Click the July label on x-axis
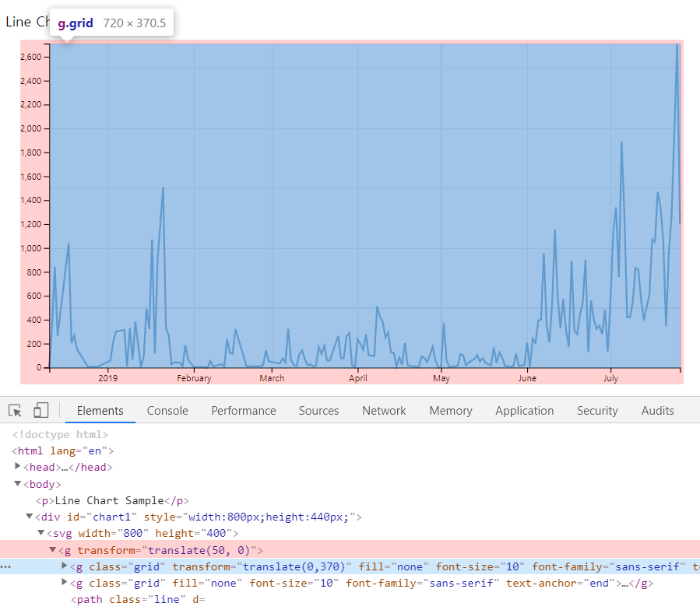The height and width of the screenshot is (610, 700). click(x=610, y=378)
